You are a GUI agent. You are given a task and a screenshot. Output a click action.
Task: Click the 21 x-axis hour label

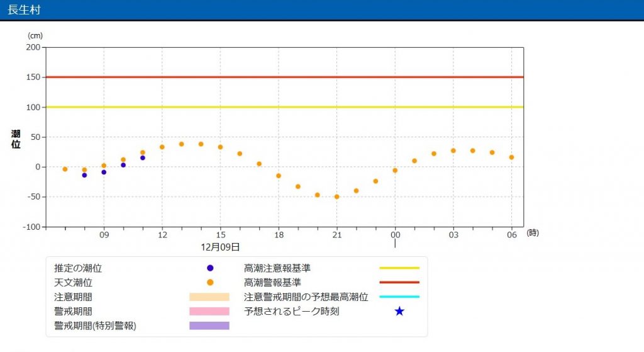(x=337, y=235)
